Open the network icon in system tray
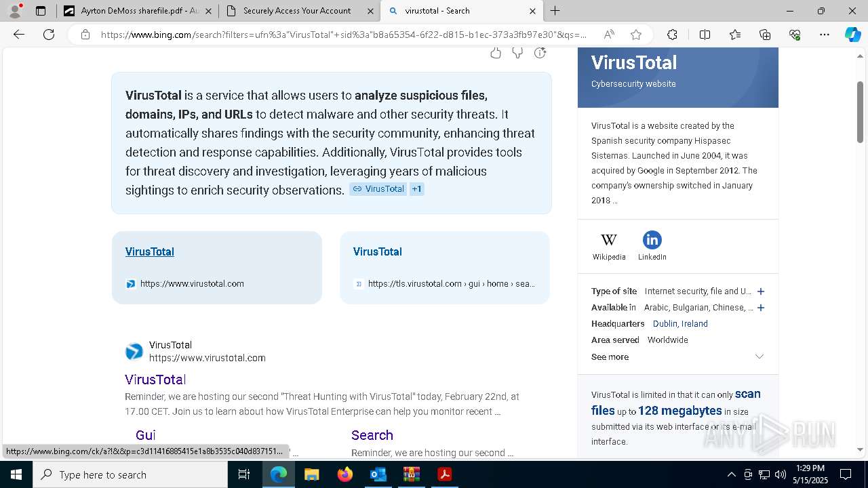 (x=764, y=474)
